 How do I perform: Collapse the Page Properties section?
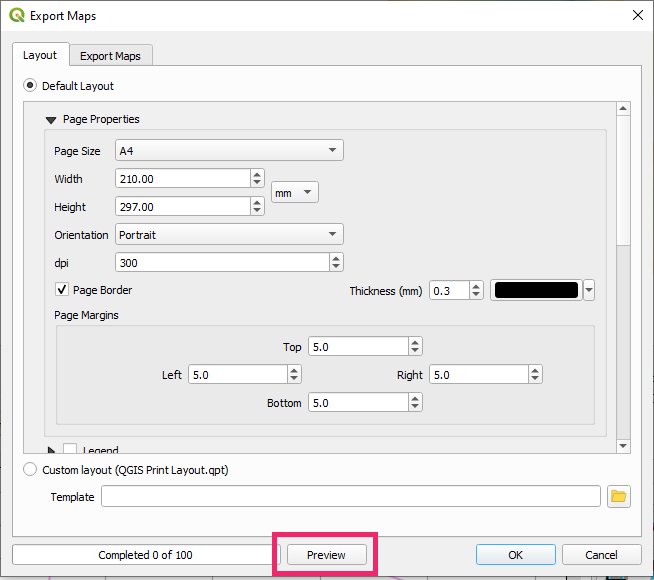pyautogui.click(x=51, y=120)
